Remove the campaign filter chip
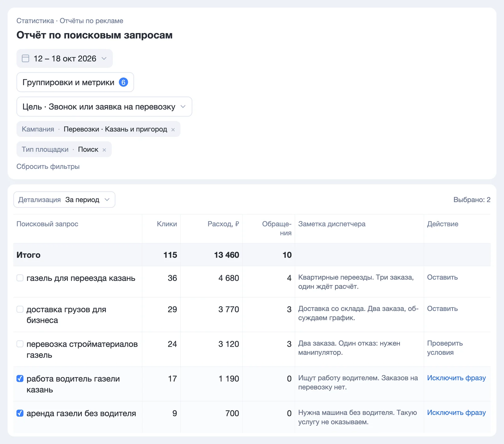 tap(173, 129)
